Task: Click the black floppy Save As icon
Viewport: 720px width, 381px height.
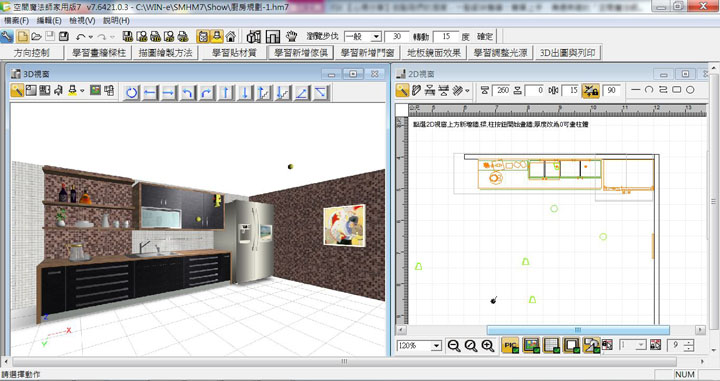Action: [x=64, y=36]
